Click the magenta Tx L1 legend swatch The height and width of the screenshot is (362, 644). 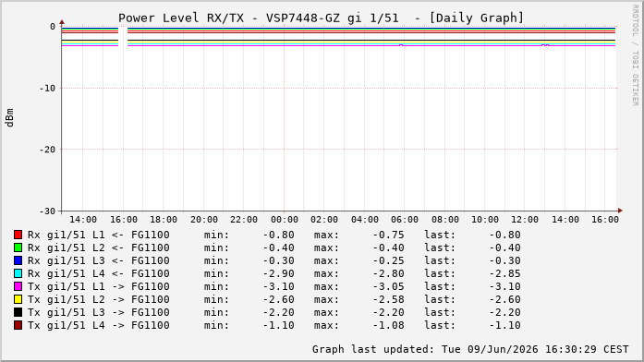18,286
